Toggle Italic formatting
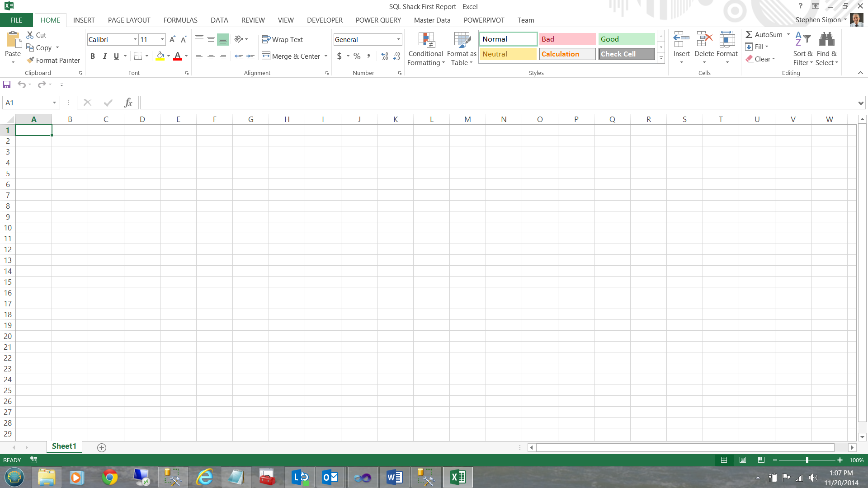 (x=104, y=56)
